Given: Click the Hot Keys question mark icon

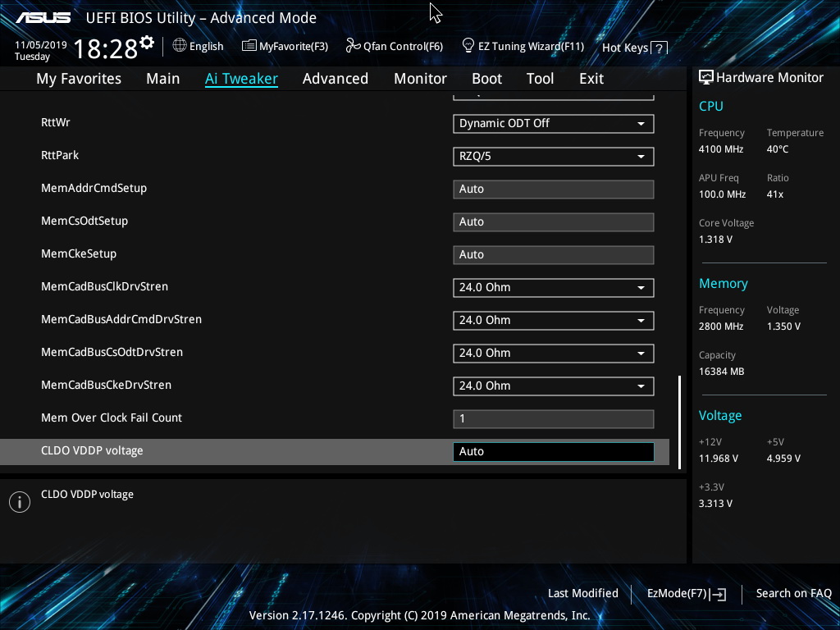Looking at the screenshot, I should [660, 48].
